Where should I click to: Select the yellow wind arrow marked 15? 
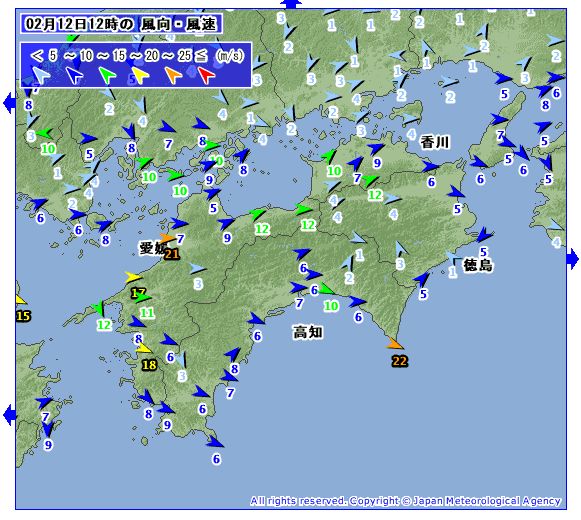coord(21,299)
